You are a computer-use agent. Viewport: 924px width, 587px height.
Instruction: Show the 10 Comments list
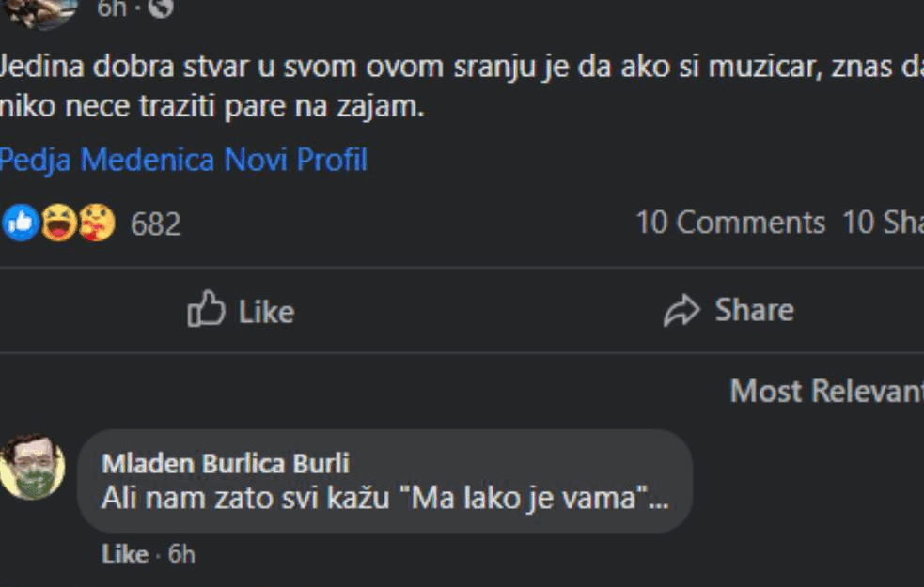[729, 223]
